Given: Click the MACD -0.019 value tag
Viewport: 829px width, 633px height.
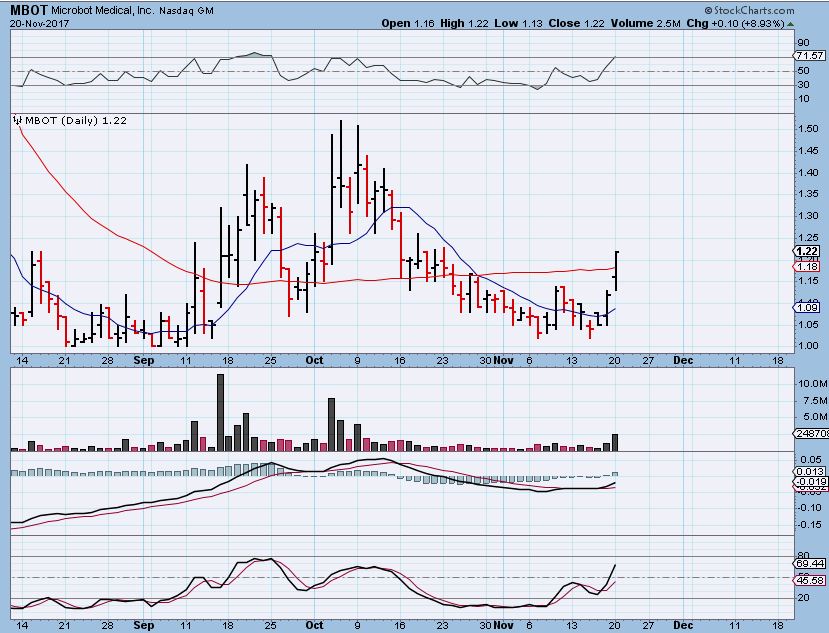Looking at the screenshot, I should (809, 482).
